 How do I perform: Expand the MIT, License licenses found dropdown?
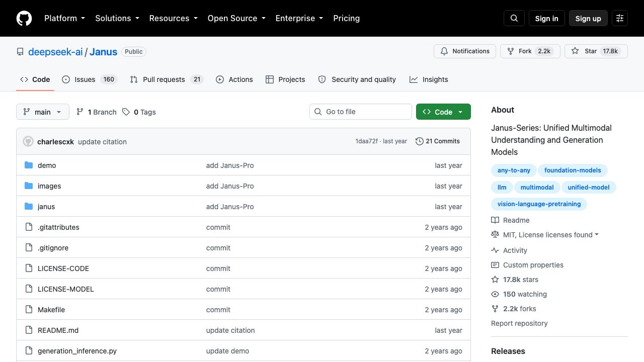(x=550, y=235)
